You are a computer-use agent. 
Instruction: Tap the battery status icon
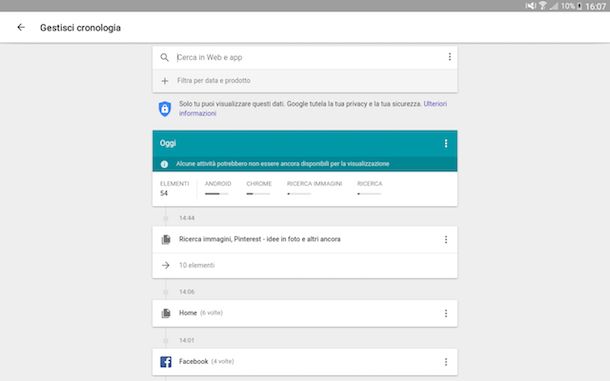[580, 6]
